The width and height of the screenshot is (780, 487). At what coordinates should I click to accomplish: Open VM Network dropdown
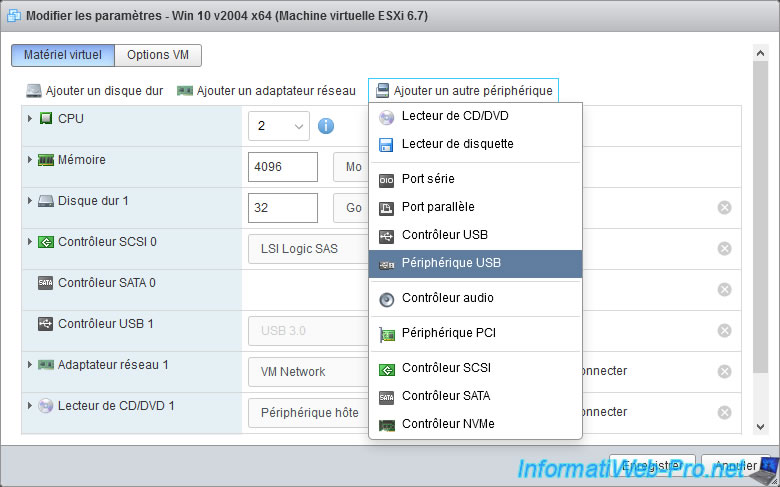pos(308,372)
